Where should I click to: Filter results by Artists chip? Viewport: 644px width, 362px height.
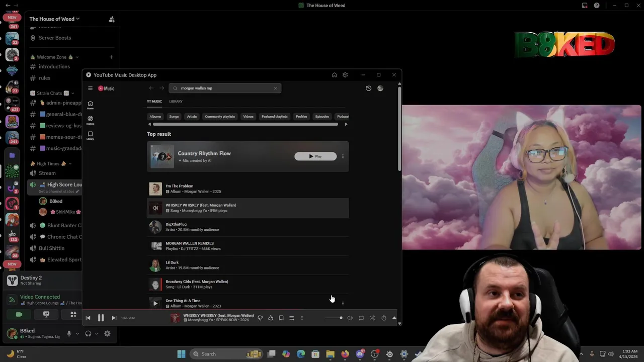[x=192, y=116]
